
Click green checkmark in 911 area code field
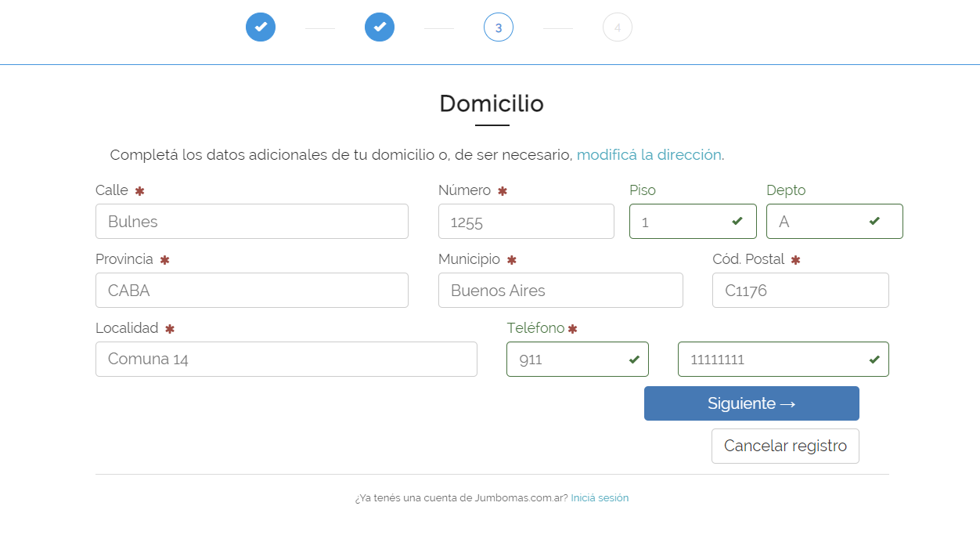click(x=634, y=359)
